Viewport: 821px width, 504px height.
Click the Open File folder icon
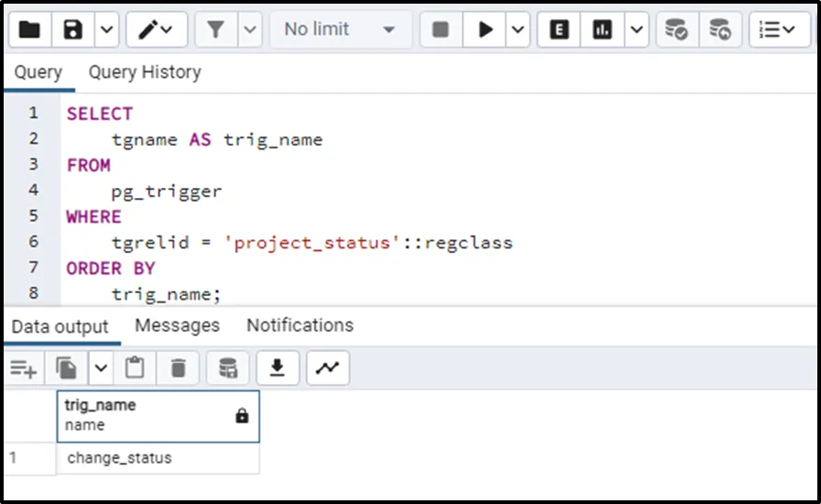point(29,30)
